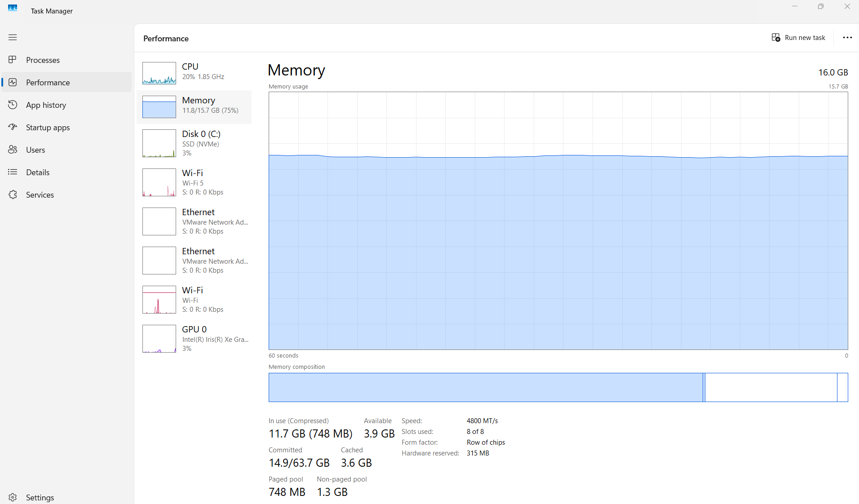Minimize the Task Manager window
Viewport: 859px width, 504px height.
tap(795, 6)
